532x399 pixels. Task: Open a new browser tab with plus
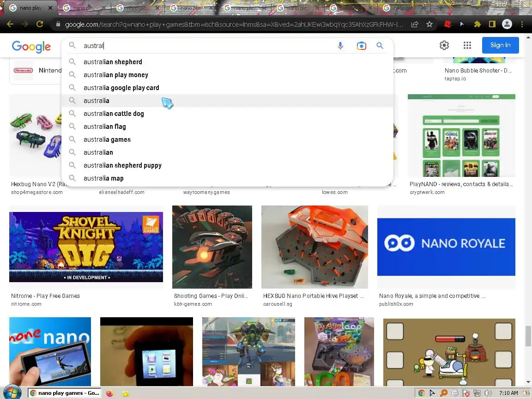[x=441, y=8]
